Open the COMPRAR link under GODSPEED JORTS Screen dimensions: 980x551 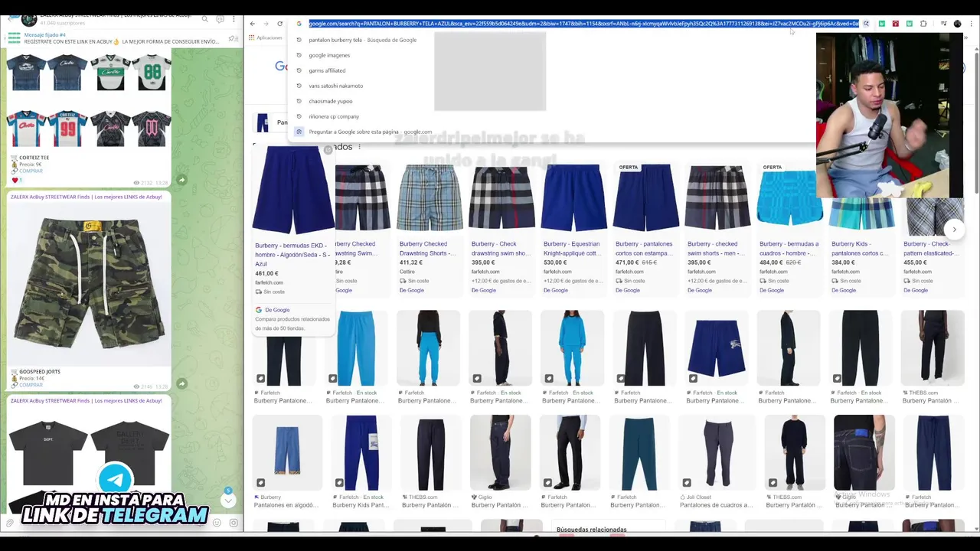coord(31,385)
